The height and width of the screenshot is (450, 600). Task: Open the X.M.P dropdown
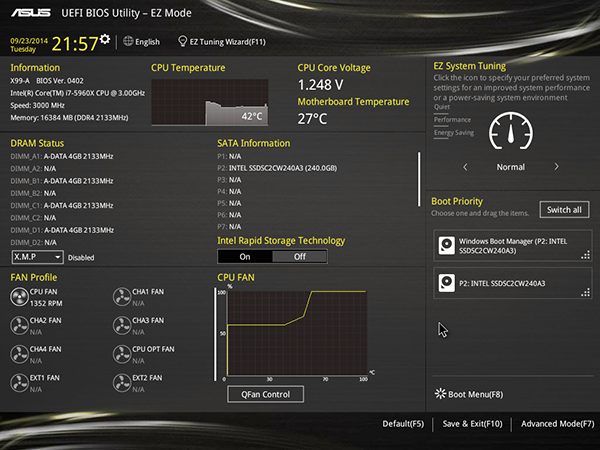pyautogui.click(x=38, y=257)
